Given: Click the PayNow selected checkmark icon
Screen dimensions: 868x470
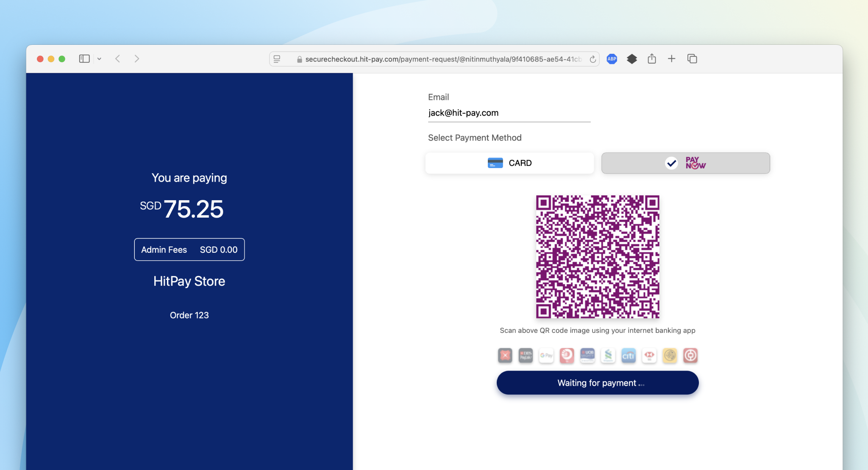Looking at the screenshot, I should pyautogui.click(x=671, y=163).
